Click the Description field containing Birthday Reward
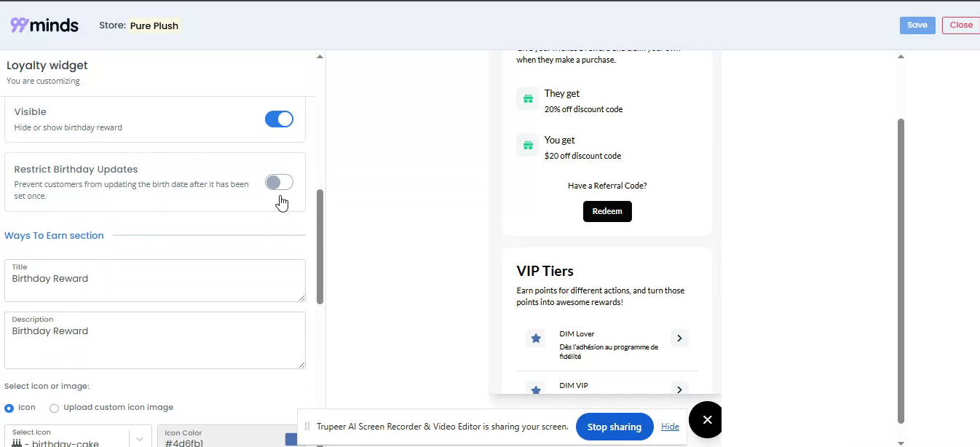The width and height of the screenshot is (980, 447). tap(155, 340)
